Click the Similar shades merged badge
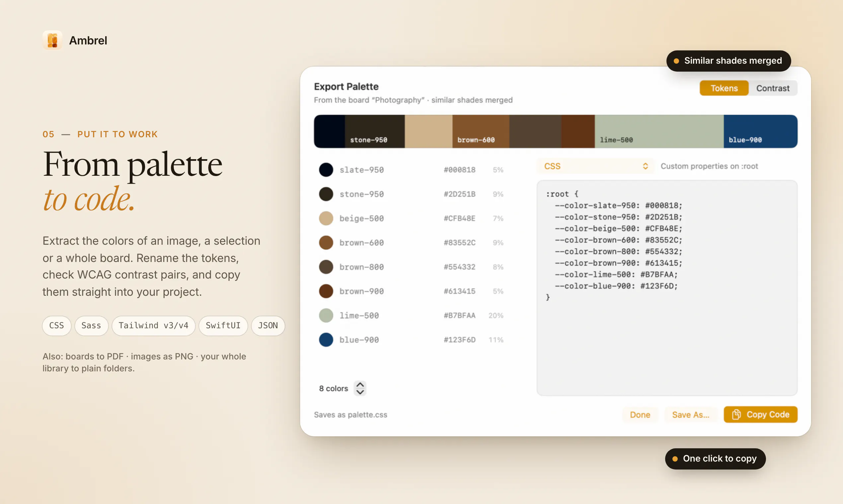 click(728, 61)
